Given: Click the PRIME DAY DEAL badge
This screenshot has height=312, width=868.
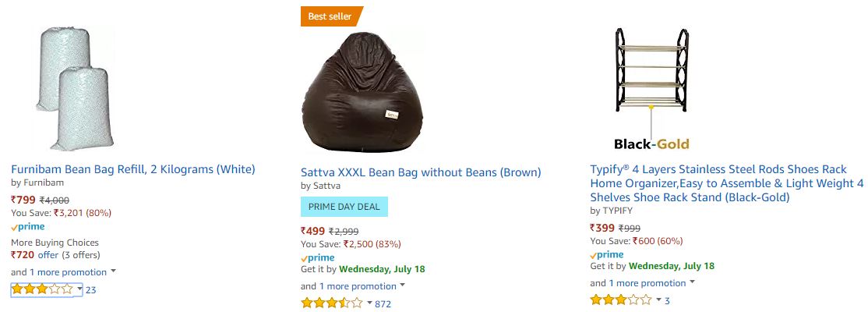Looking at the screenshot, I should [344, 207].
